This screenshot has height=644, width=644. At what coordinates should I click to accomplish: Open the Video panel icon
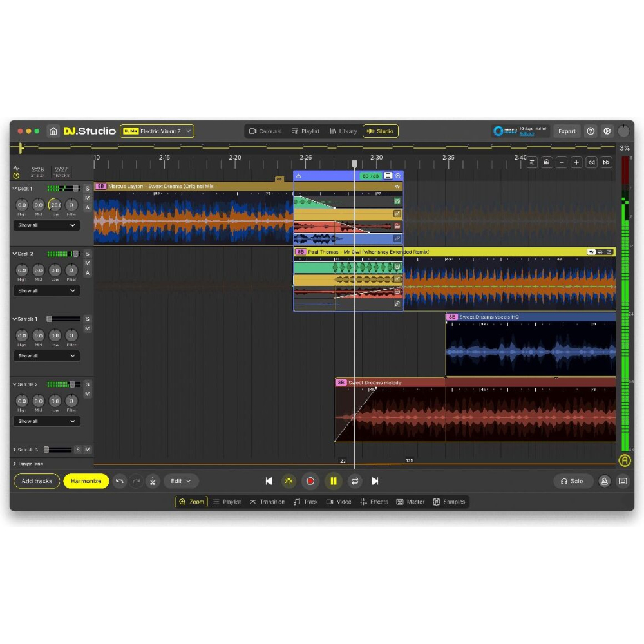click(x=340, y=502)
